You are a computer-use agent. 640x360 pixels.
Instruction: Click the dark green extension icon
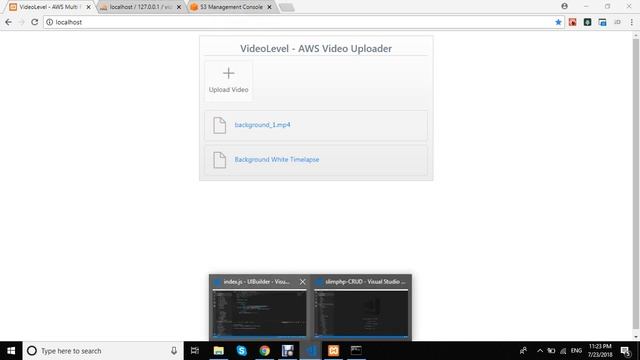point(587,22)
